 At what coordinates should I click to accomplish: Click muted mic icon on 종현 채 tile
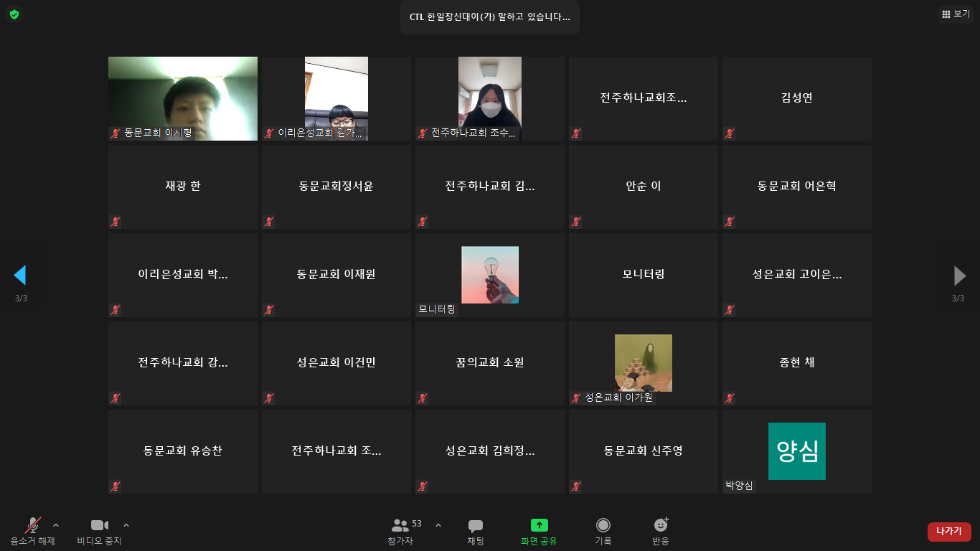pos(730,398)
